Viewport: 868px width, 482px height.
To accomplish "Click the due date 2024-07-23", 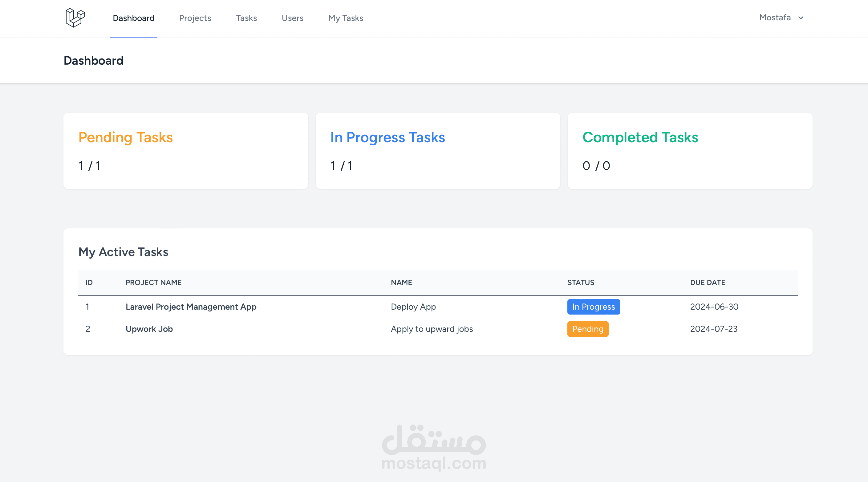I will click(x=714, y=329).
